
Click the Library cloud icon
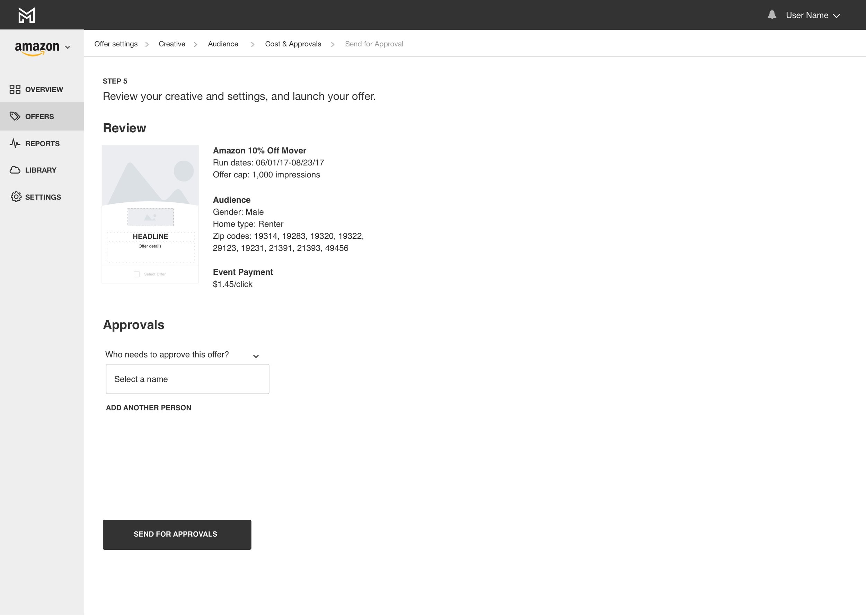point(15,170)
